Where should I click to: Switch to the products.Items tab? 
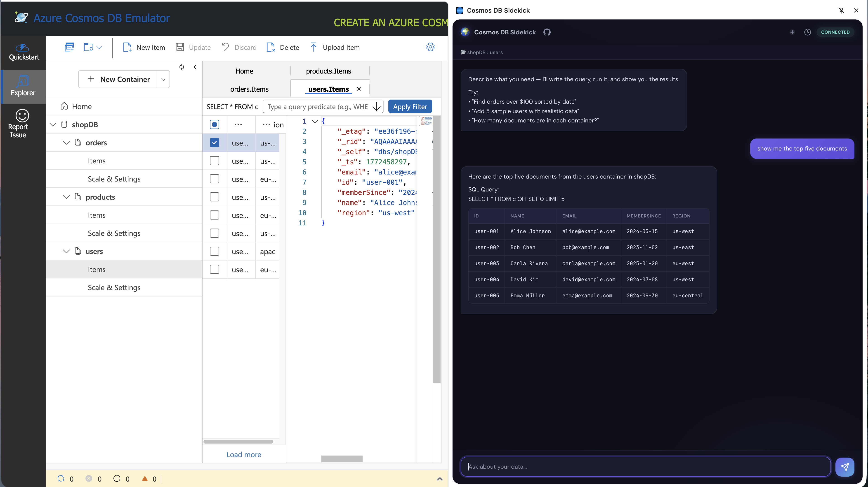pyautogui.click(x=329, y=71)
